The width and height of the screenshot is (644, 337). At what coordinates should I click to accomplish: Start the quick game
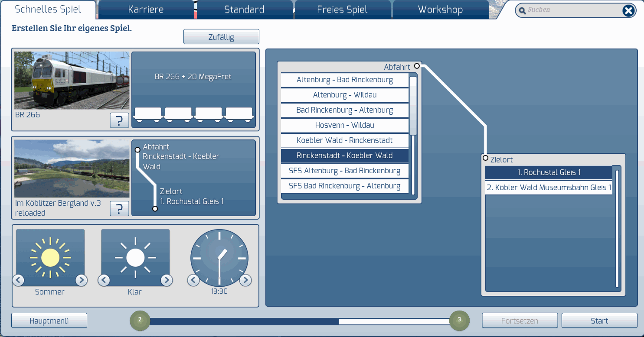coord(599,321)
